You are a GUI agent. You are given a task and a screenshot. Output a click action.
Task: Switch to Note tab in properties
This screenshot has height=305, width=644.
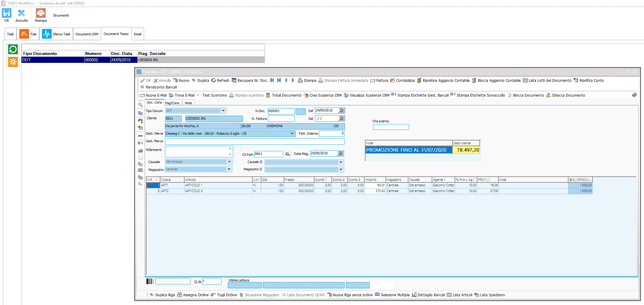pos(188,103)
